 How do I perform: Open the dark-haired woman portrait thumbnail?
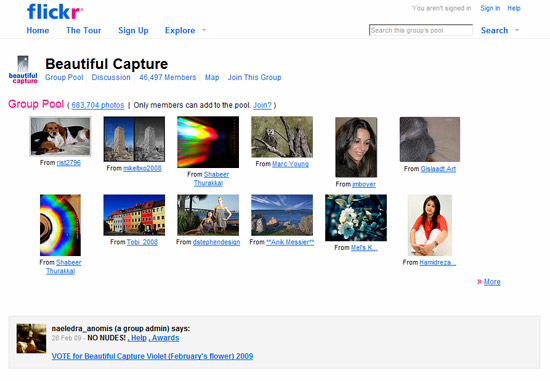pos(356,147)
